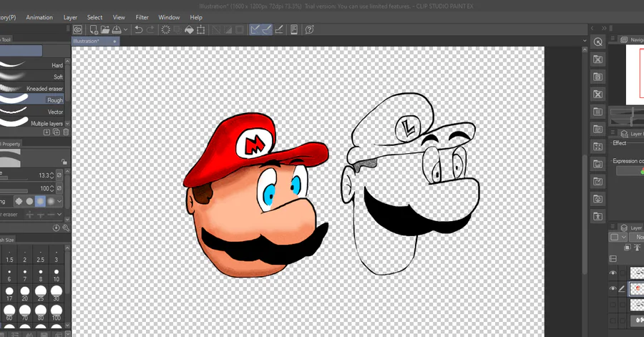Show the hidden third layer visibility box
This screenshot has height=337, width=644.
(x=613, y=305)
